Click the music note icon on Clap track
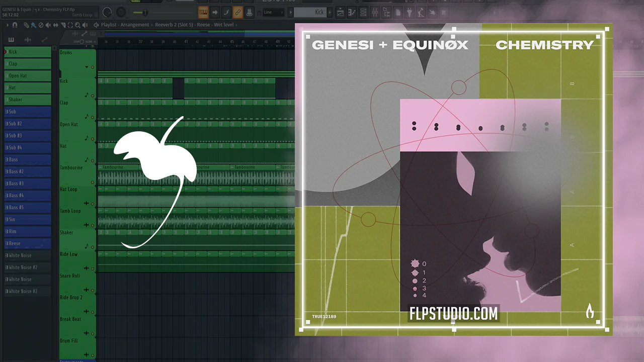 click(87, 116)
